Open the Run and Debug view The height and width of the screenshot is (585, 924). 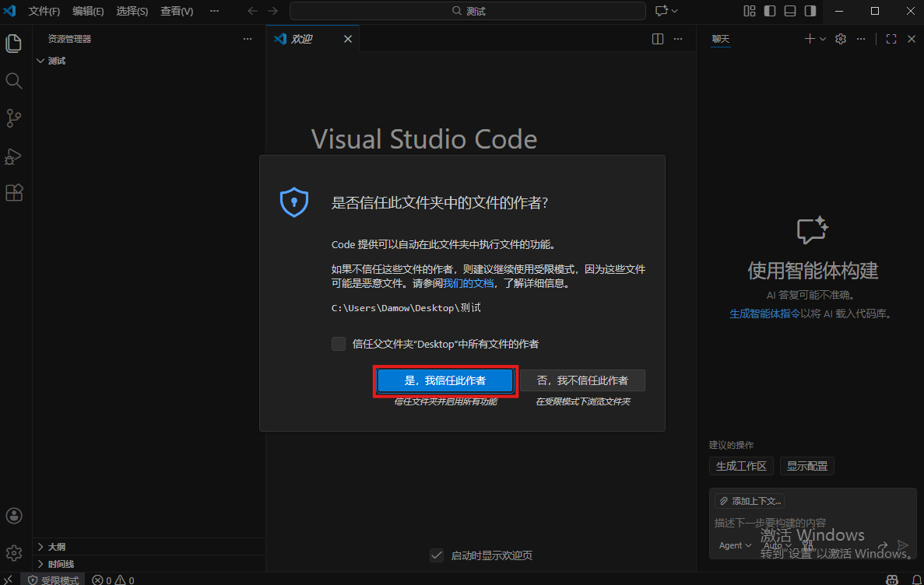14,156
